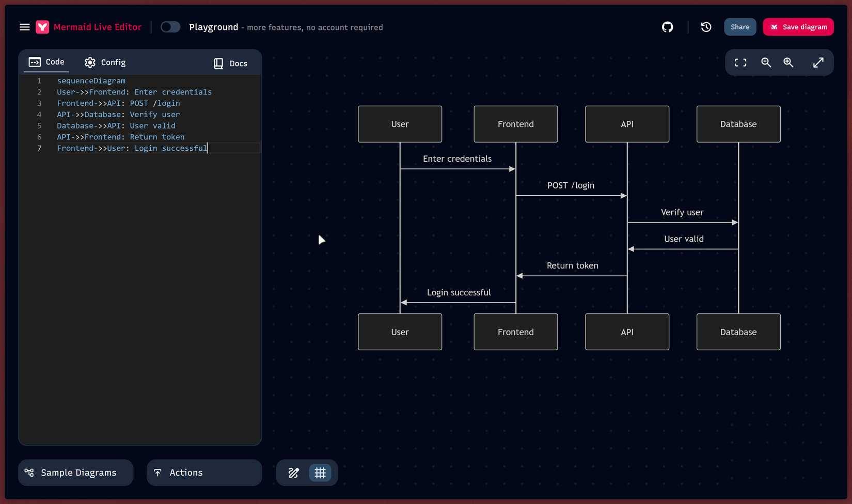Image resolution: width=852 pixels, height=504 pixels.
Task: Toggle the Playground switch
Action: [x=170, y=27]
